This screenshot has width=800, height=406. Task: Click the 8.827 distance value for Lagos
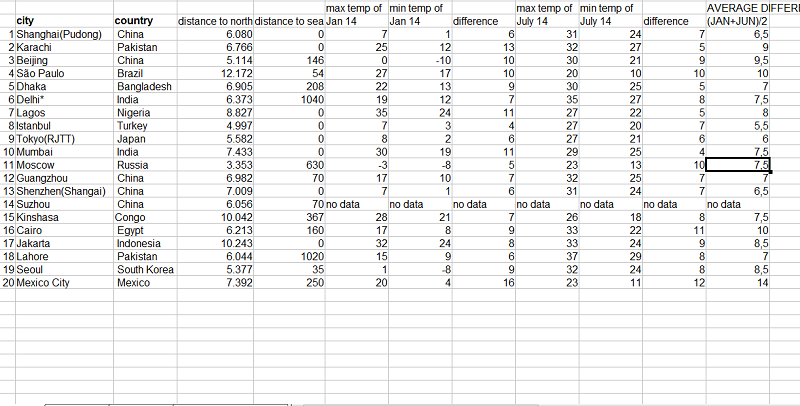pyautogui.click(x=215, y=113)
